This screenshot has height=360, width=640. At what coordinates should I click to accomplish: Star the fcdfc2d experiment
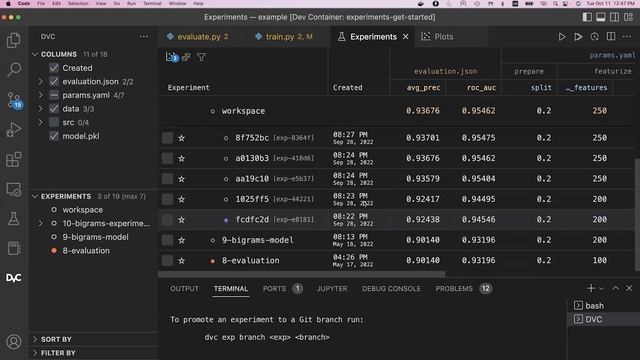[x=181, y=220]
